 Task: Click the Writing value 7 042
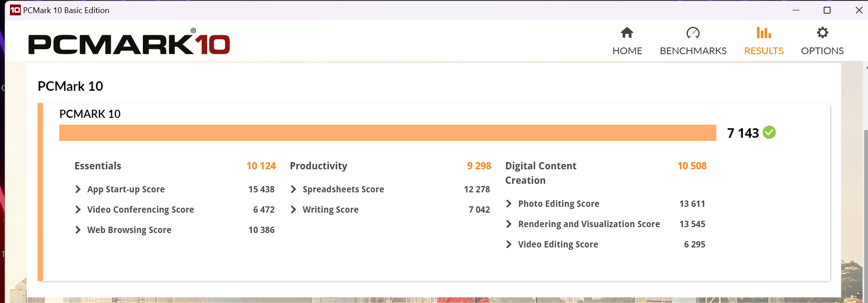(479, 210)
